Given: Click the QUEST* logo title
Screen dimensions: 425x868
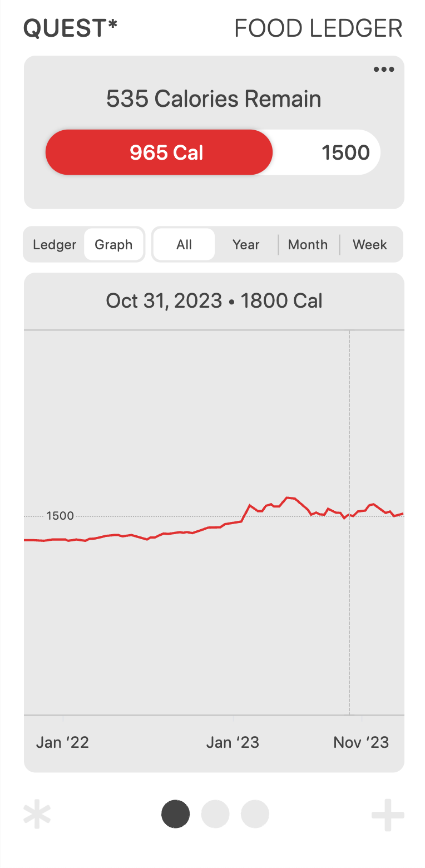Looking at the screenshot, I should click(x=71, y=28).
